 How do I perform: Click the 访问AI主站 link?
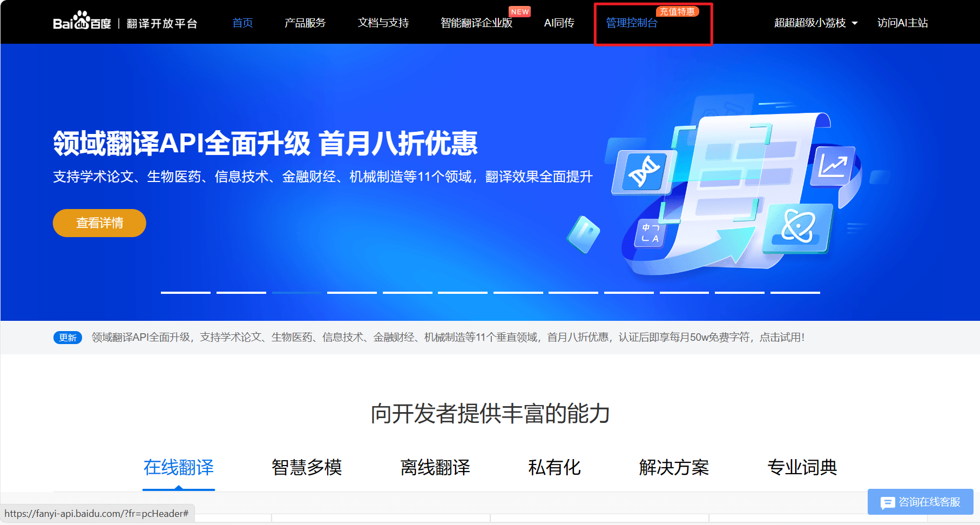point(901,23)
